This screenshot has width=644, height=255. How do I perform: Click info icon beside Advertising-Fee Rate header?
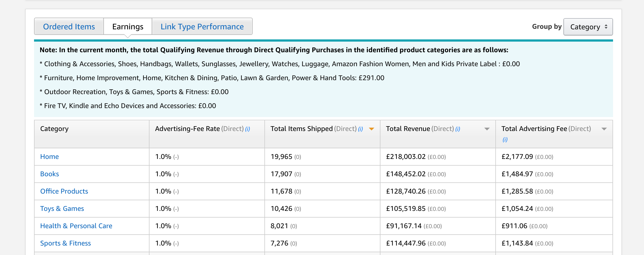[247, 129]
